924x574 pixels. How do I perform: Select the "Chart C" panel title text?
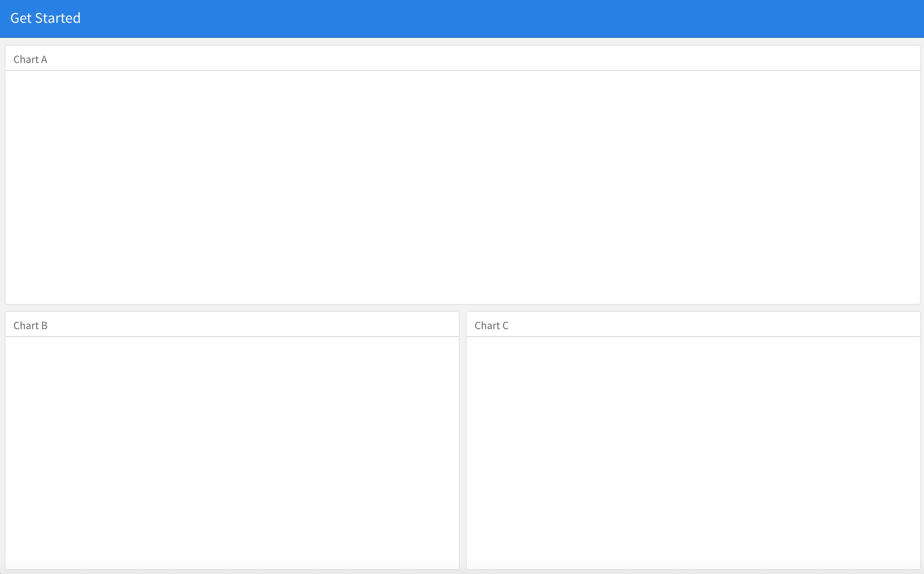tap(491, 326)
